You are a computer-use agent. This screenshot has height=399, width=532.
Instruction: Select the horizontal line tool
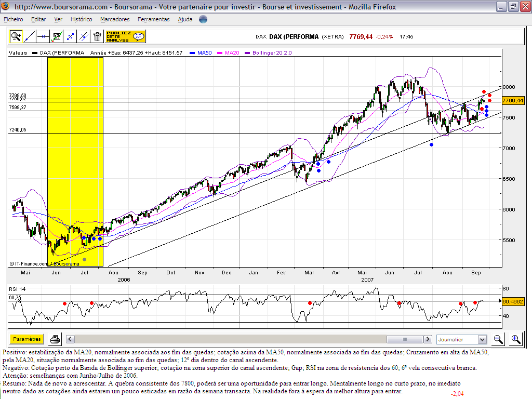(x=43, y=36)
